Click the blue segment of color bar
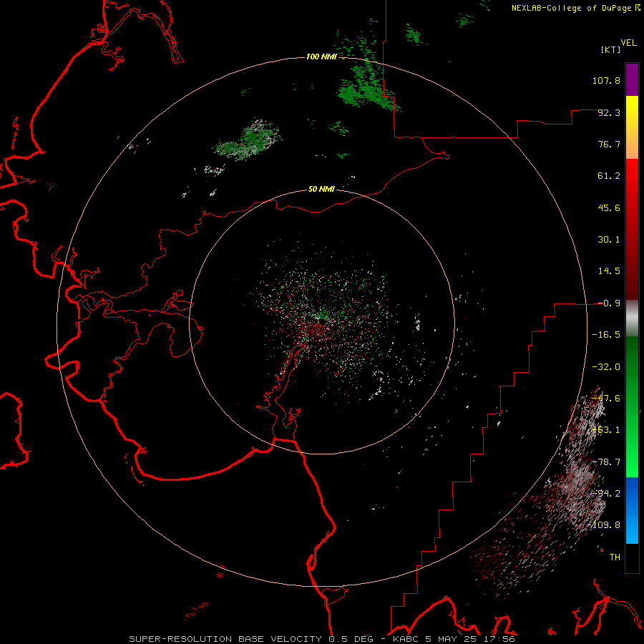This screenshot has height=644, width=644. (x=632, y=510)
